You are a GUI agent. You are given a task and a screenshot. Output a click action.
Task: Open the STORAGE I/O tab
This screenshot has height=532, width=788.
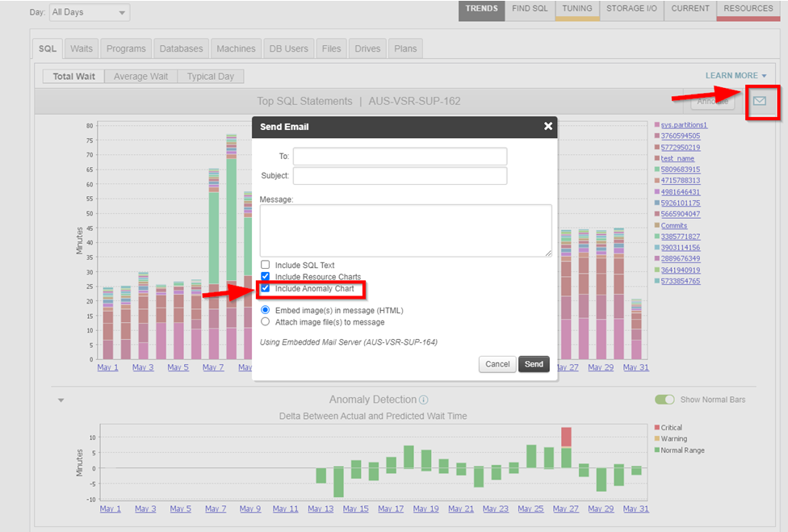point(631,10)
